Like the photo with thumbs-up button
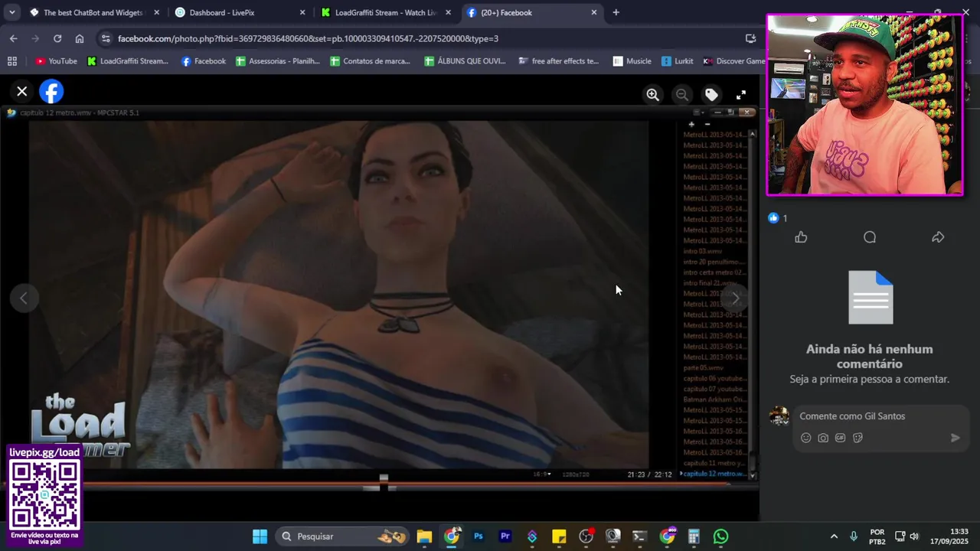This screenshot has width=980, height=551. click(x=801, y=237)
